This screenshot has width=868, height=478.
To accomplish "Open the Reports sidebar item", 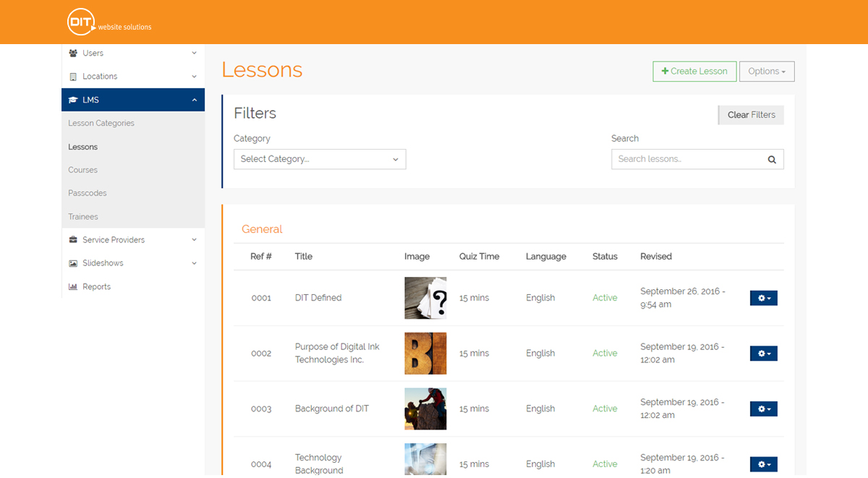I will 96,287.
